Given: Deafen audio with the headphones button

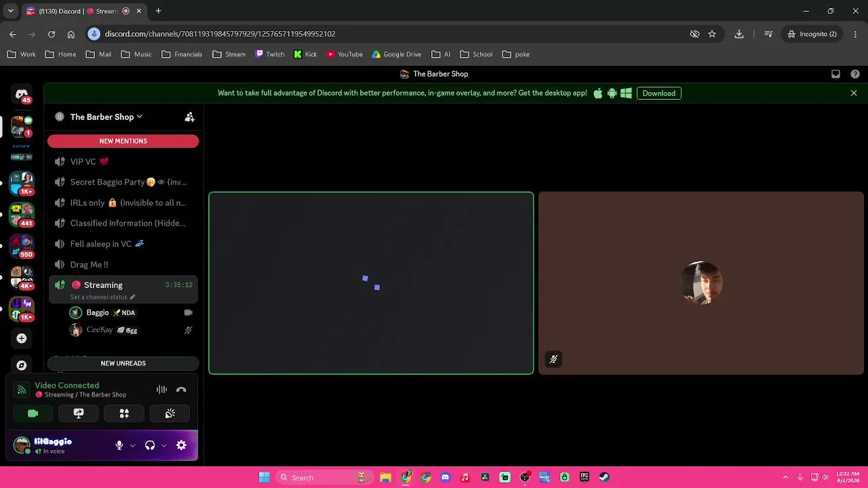Looking at the screenshot, I should [150, 445].
